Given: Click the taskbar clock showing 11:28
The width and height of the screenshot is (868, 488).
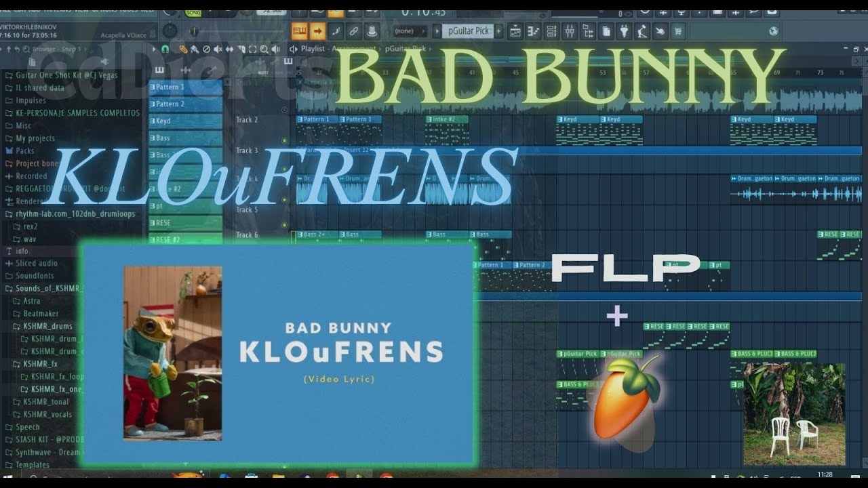Looking at the screenshot, I should [x=825, y=474].
